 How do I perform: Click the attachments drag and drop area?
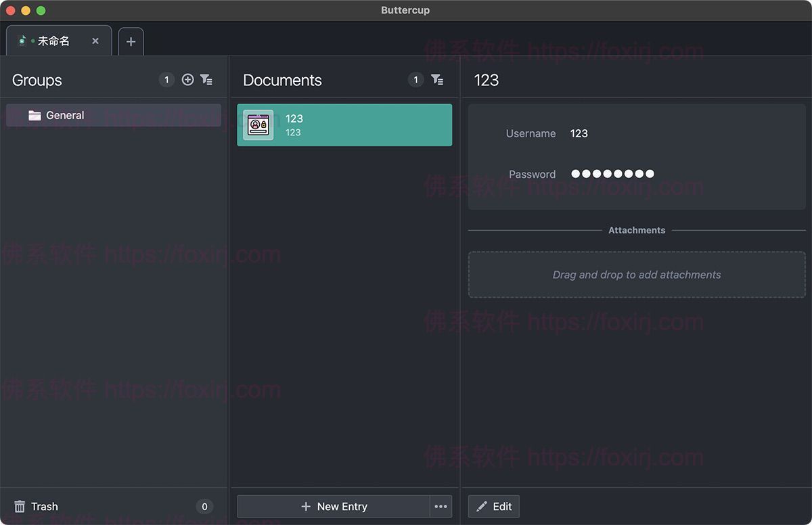click(637, 275)
